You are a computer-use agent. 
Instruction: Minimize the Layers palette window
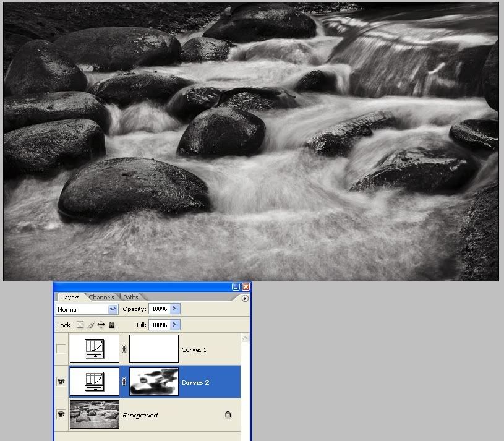point(236,287)
